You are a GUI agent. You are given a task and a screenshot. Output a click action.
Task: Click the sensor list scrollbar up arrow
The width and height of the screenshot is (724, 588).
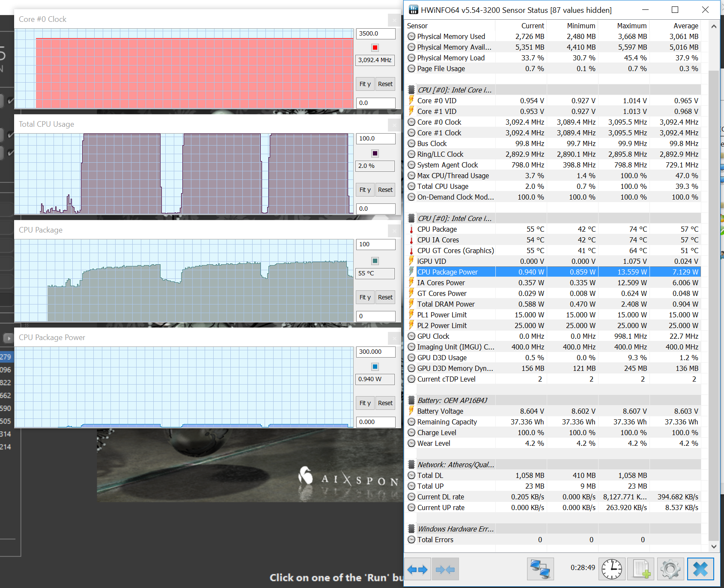[x=714, y=26]
